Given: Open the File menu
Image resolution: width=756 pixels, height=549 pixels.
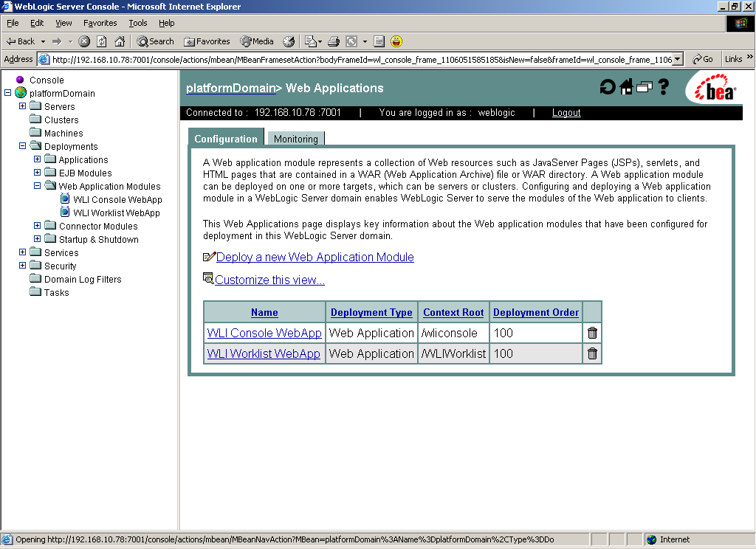Looking at the screenshot, I should coord(13,23).
